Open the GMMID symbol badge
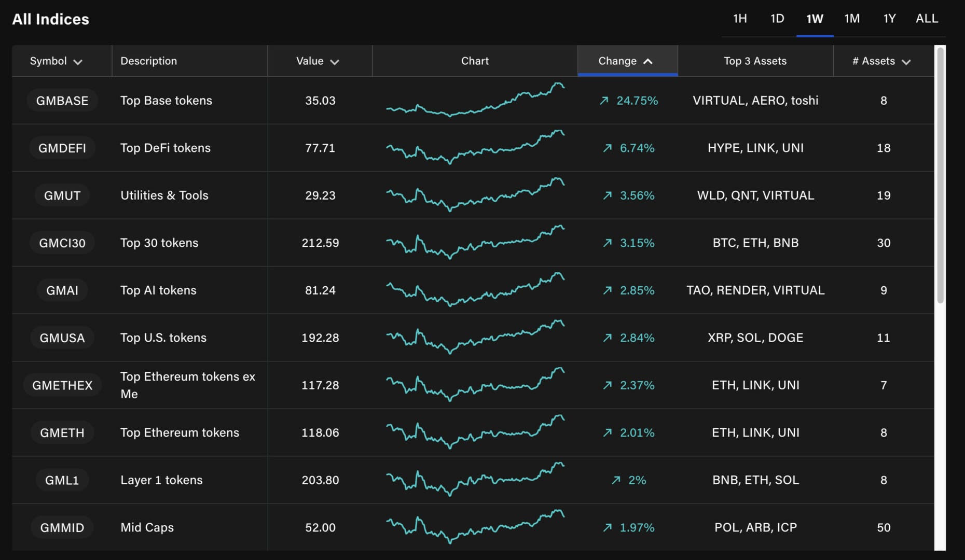The width and height of the screenshot is (965, 560). tap(62, 527)
